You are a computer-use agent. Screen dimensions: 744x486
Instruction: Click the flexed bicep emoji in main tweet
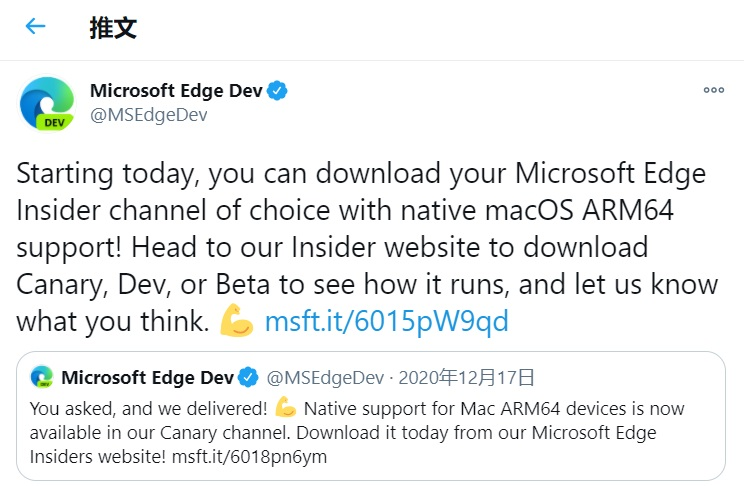click(x=236, y=321)
